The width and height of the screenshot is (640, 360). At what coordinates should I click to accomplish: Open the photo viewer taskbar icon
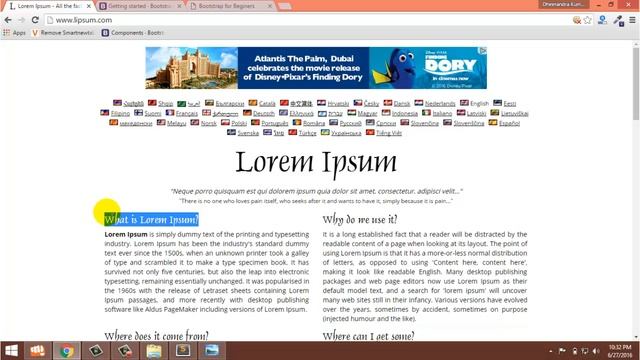pos(212,351)
